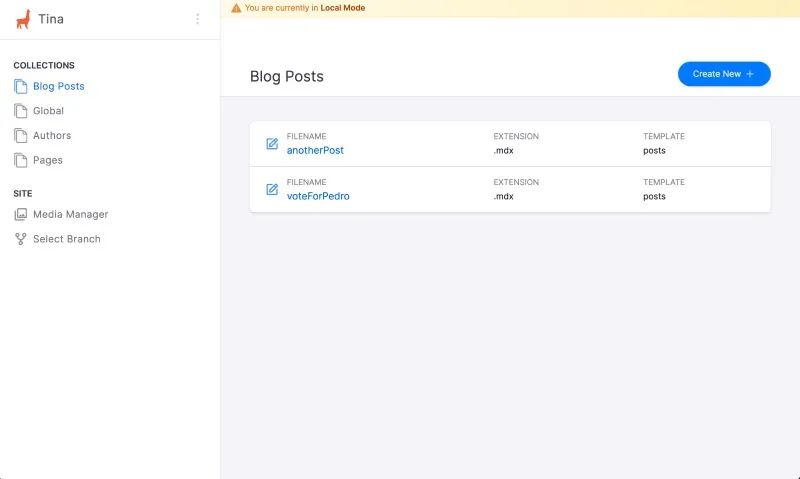Click the edit pencil icon for voteForPedro

tap(272, 190)
